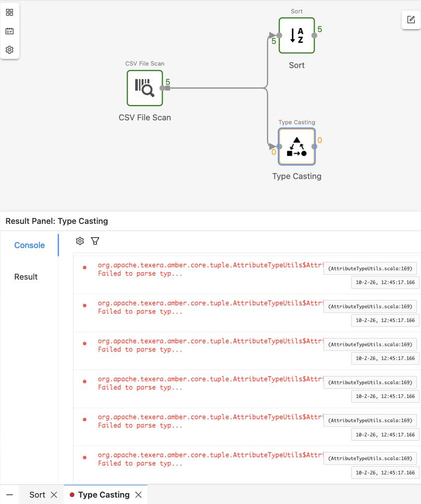Click the Sort operator output port
Screen dimensions: 421x504
[x=315, y=36]
